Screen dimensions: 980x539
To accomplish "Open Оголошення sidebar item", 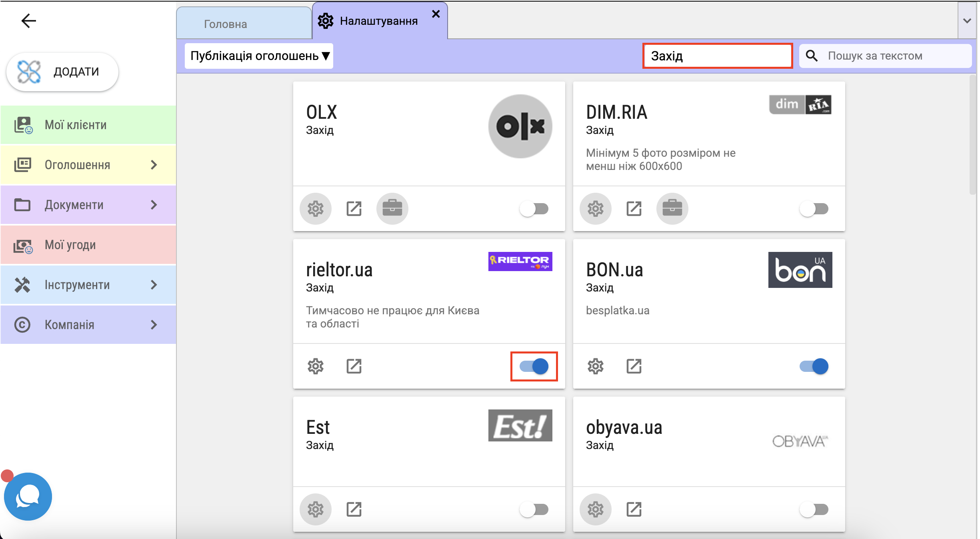I will point(88,165).
